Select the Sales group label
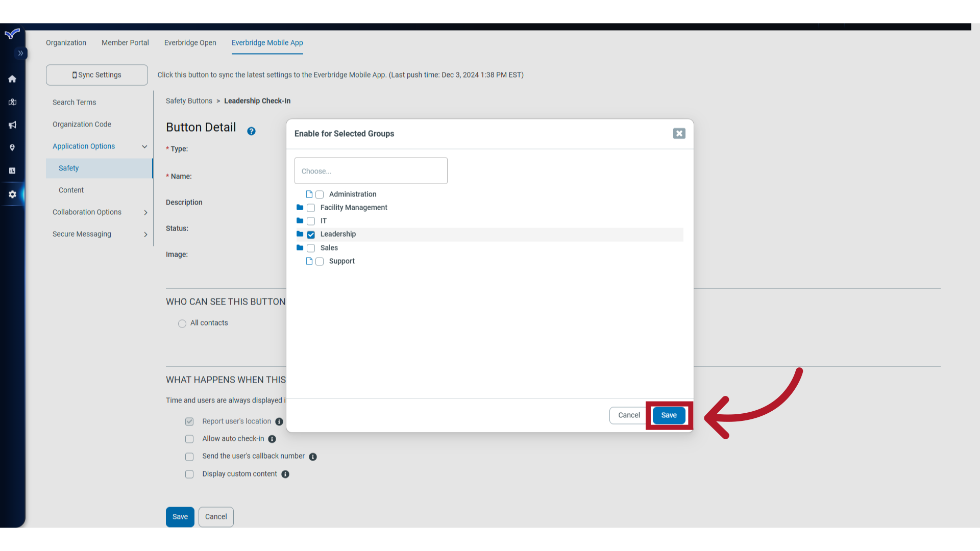The width and height of the screenshot is (980, 551). click(329, 247)
